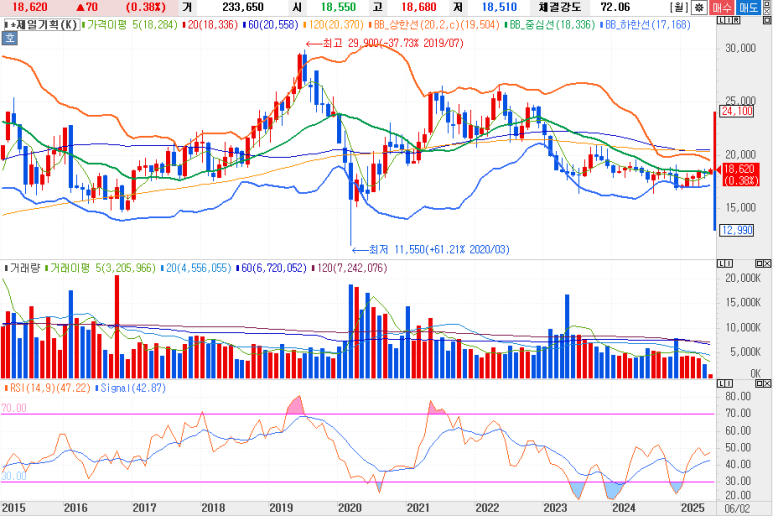Click the small 호 quote box icon
Viewport: 773px width, 516px height.
10,38
